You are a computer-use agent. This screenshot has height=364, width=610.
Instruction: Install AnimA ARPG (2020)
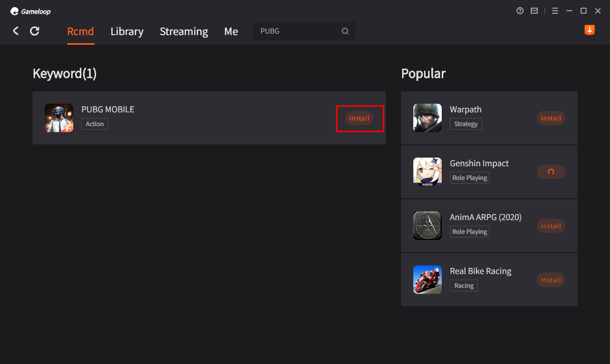click(551, 226)
